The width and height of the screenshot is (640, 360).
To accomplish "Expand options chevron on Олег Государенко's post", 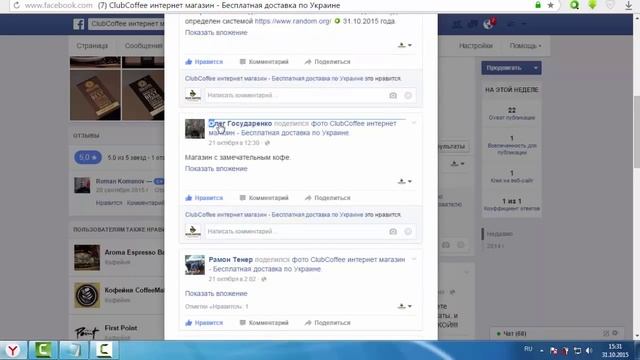I will [x=414, y=123].
